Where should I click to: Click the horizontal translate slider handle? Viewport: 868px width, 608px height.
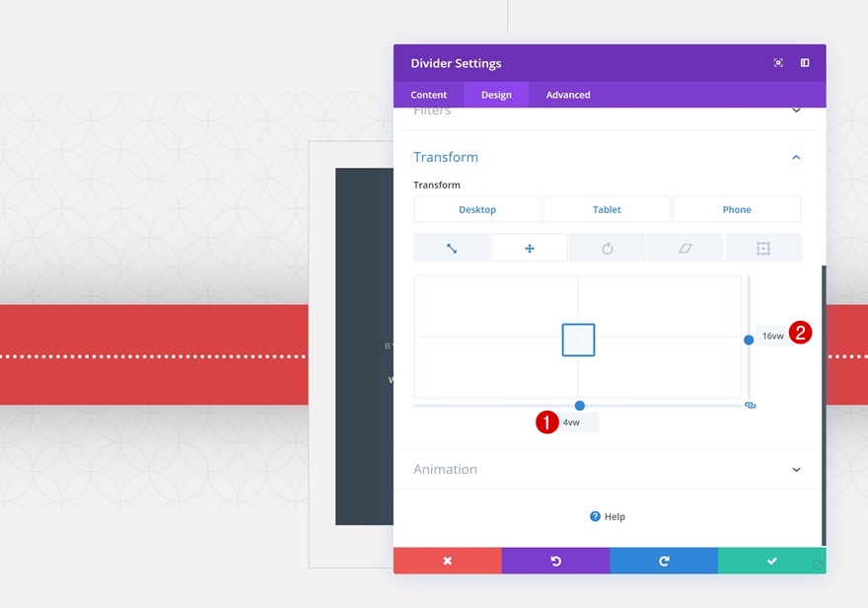580,406
